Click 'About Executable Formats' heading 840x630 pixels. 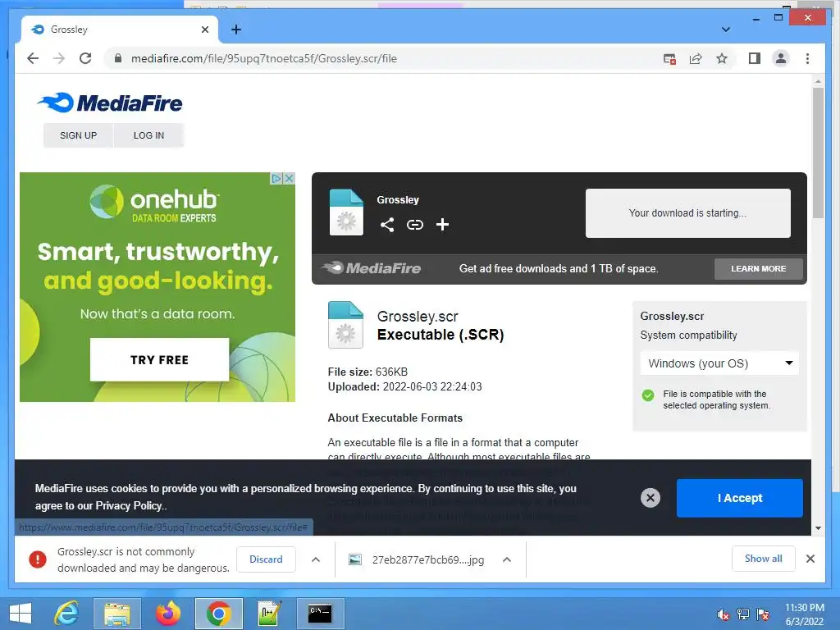395,418
